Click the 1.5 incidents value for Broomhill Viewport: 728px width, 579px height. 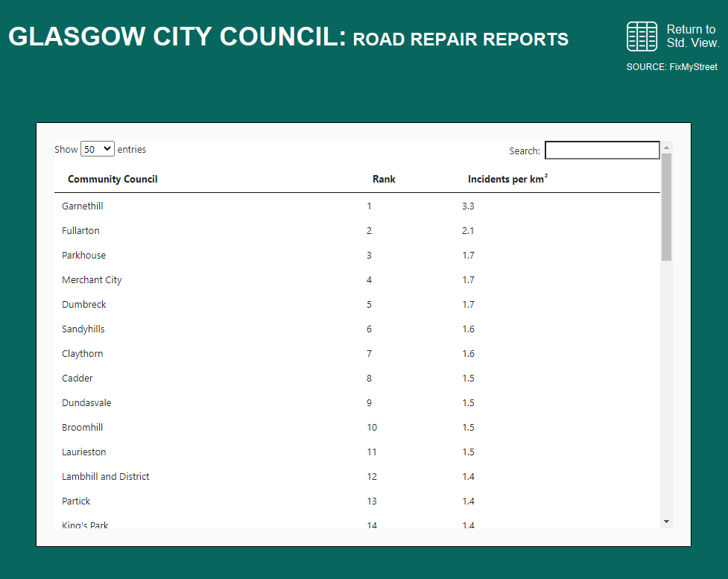tap(468, 428)
